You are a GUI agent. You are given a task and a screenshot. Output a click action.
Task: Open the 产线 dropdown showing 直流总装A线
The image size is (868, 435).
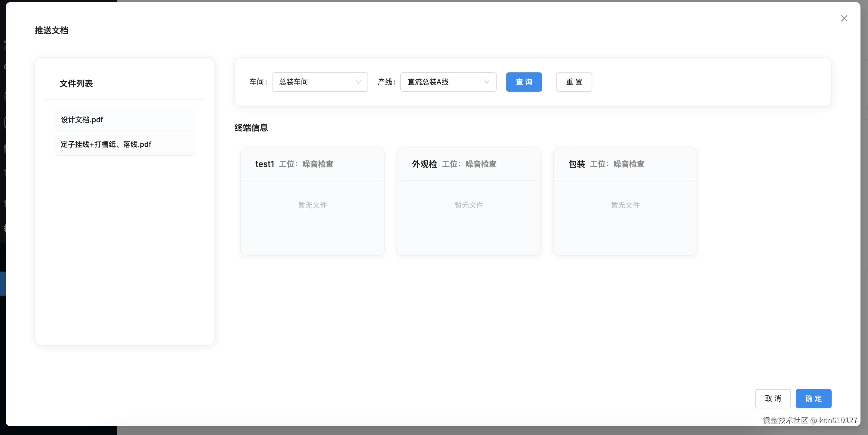[448, 82]
